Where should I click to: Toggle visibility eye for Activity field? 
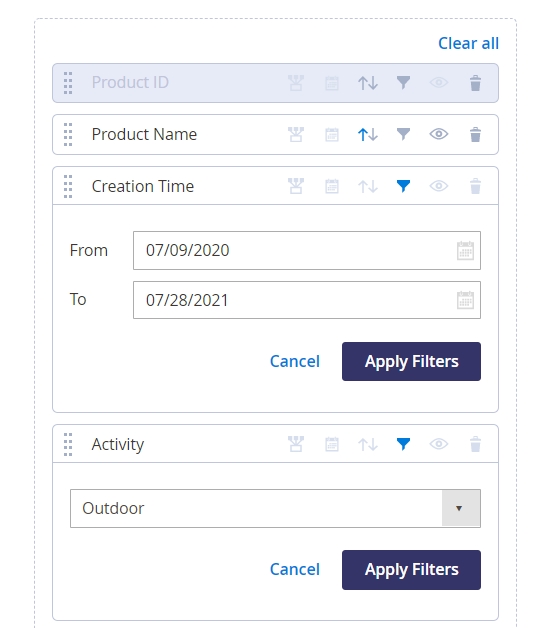(439, 444)
